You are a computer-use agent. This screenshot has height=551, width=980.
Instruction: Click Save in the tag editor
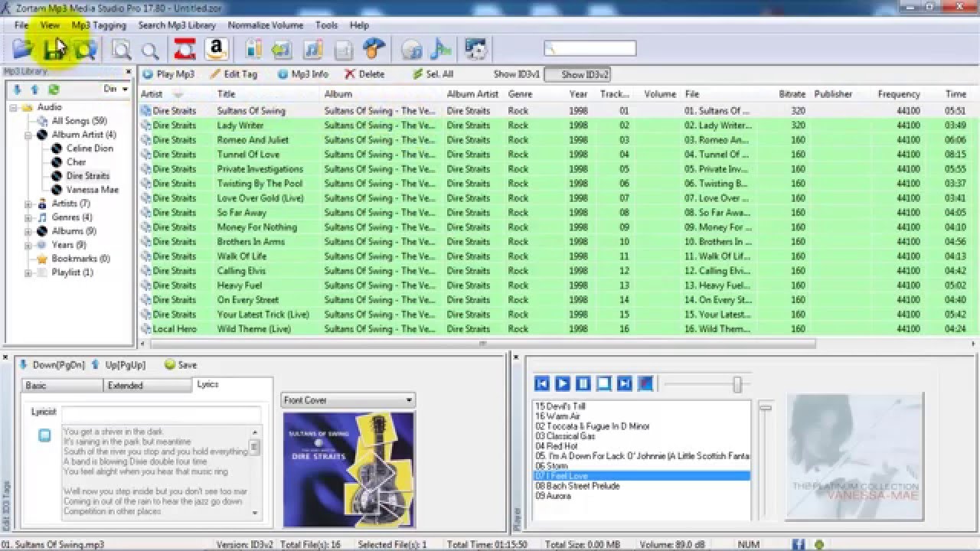pos(181,365)
